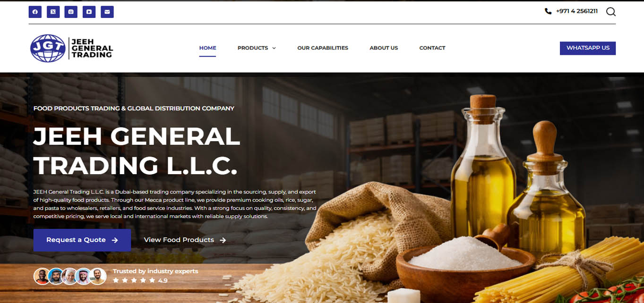Follow the View Food Products link
The height and width of the screenshot is (303, 644).
coord(185,240)
